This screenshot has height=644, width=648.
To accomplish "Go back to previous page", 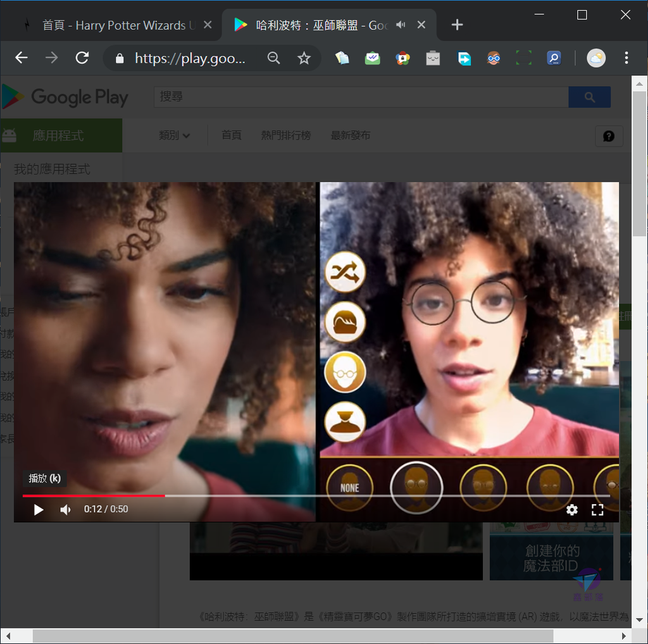I will click(22, 58).
